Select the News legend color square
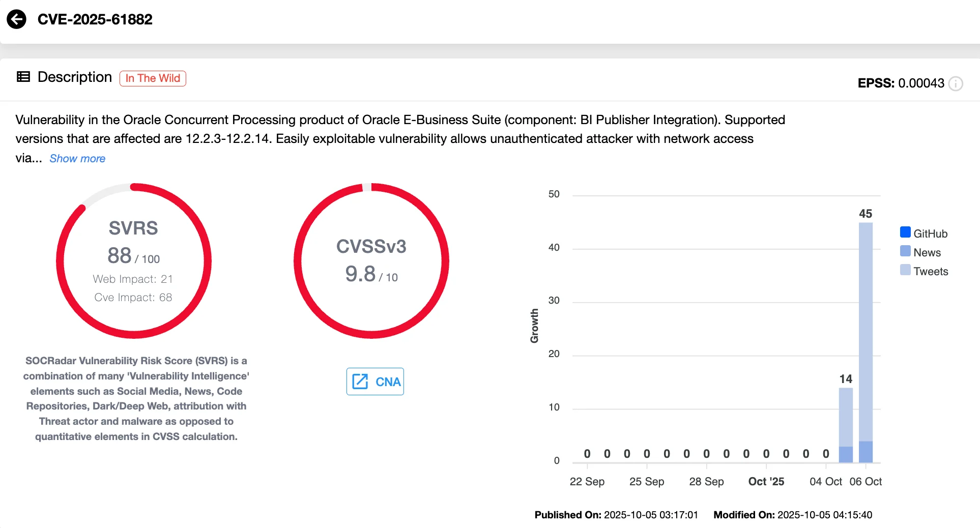980x528 pixels. [905, 251]
